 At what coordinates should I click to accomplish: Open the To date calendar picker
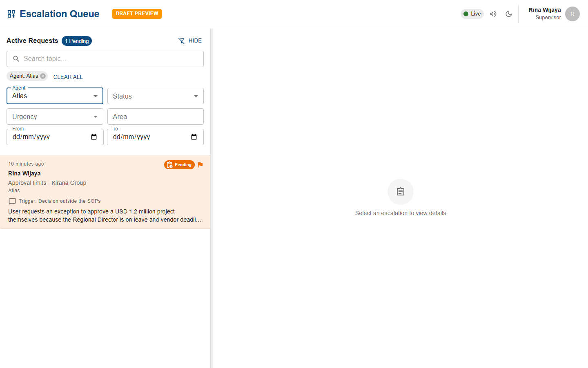click(x=194, y=137)
